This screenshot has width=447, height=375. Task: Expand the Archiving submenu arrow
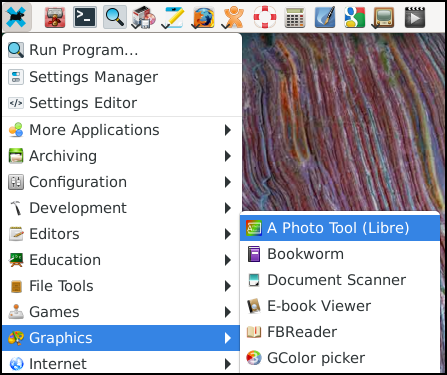click(x=228, y=156)
